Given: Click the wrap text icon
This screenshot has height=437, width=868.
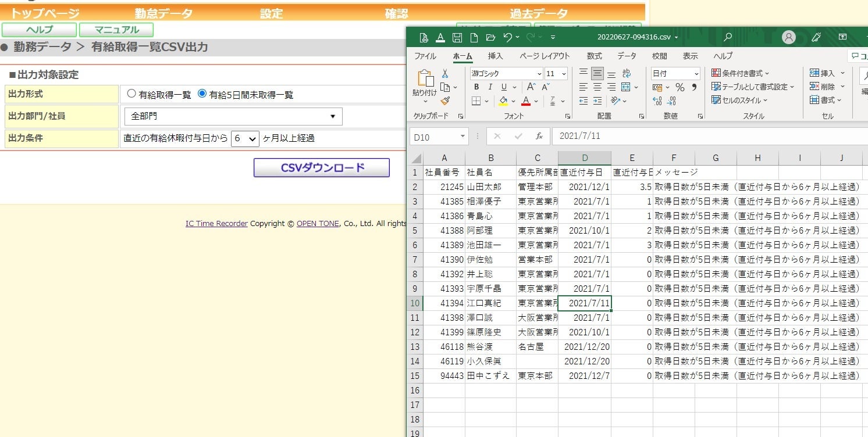Looking at the screenshot, I should 627,74.
